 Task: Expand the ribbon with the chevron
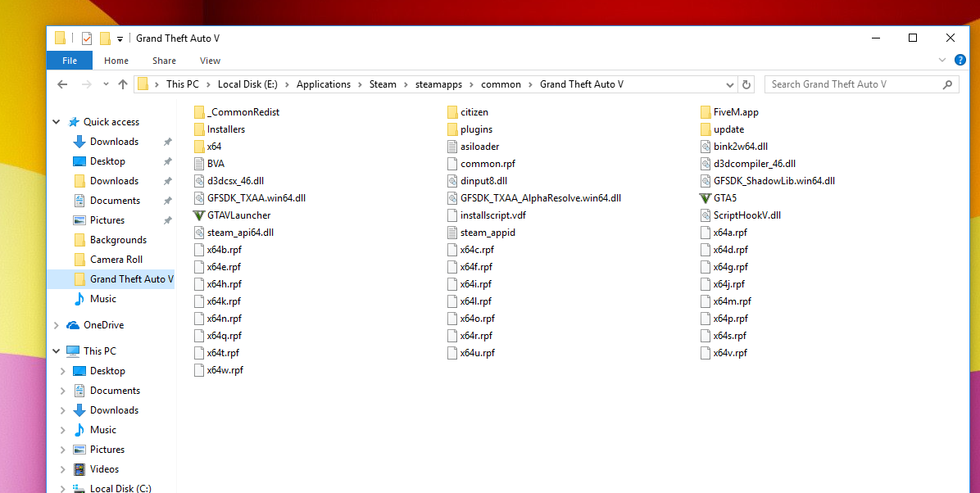pyautogui.click(x=942, y=60)
